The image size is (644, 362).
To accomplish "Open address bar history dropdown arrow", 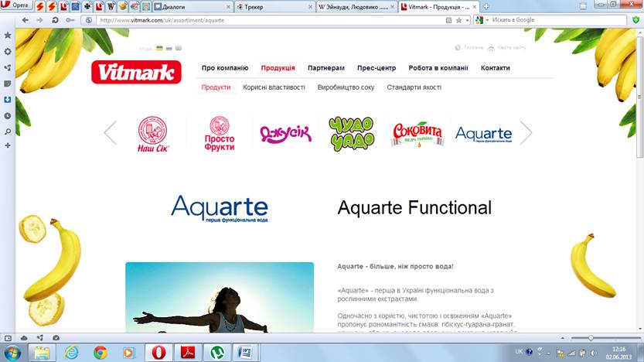I will pyautogui.click(x=468, y=20).
